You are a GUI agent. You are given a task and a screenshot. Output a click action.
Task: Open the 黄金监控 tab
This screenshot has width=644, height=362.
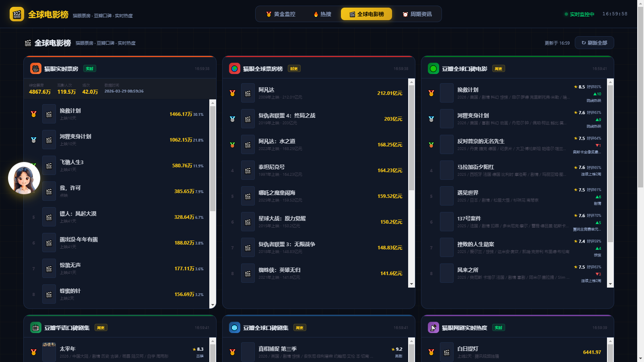coord(281,14)
